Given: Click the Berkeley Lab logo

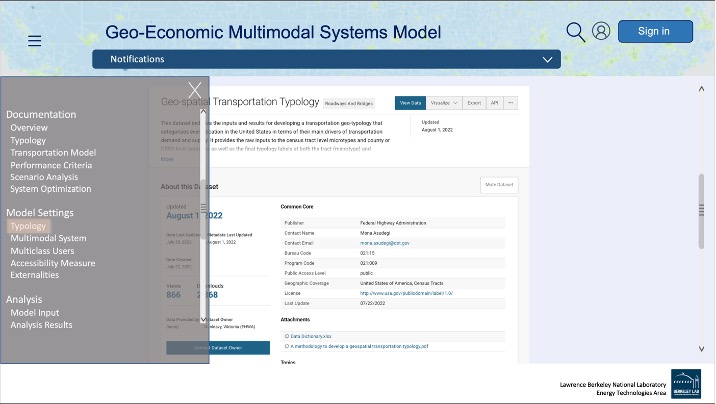Looking at the screenshot, I should [686, 384].
